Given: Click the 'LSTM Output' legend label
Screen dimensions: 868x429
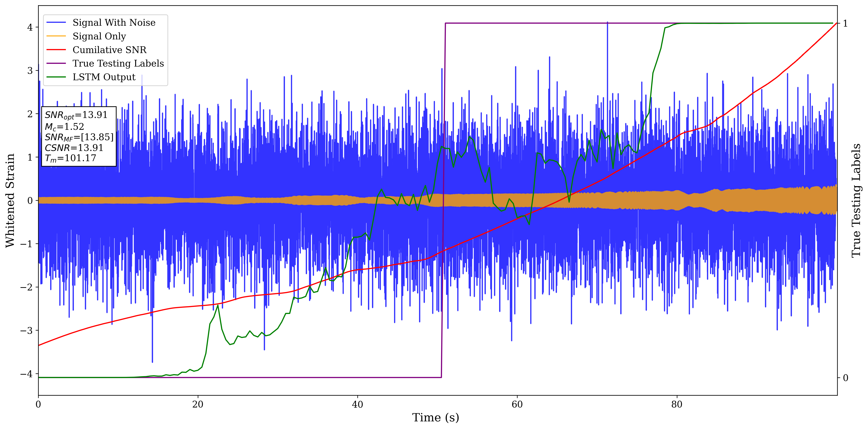Looking at the screenshot, I should click(104, 77).
